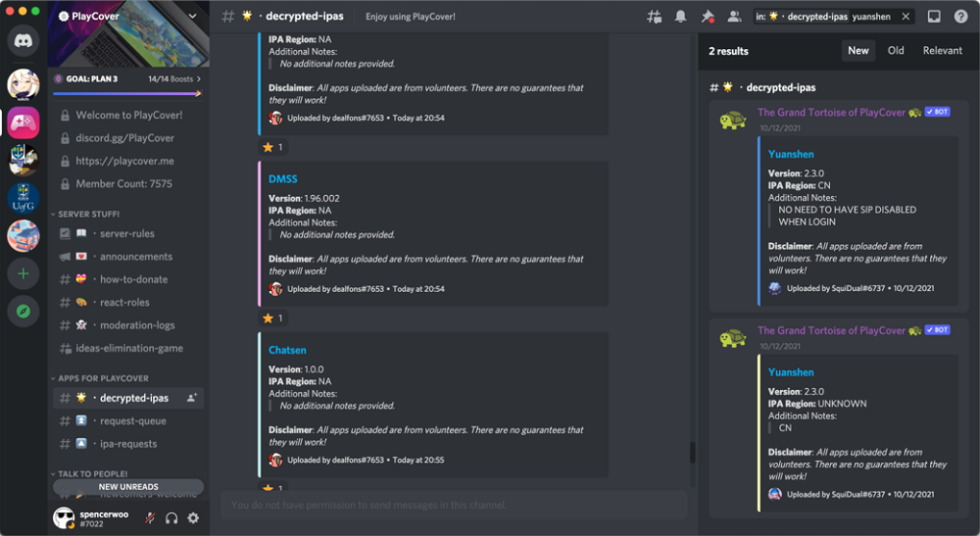Open PlayCover server dropdown menu
The width and height of the screenshot is (980, 536).
coord(192,17)
